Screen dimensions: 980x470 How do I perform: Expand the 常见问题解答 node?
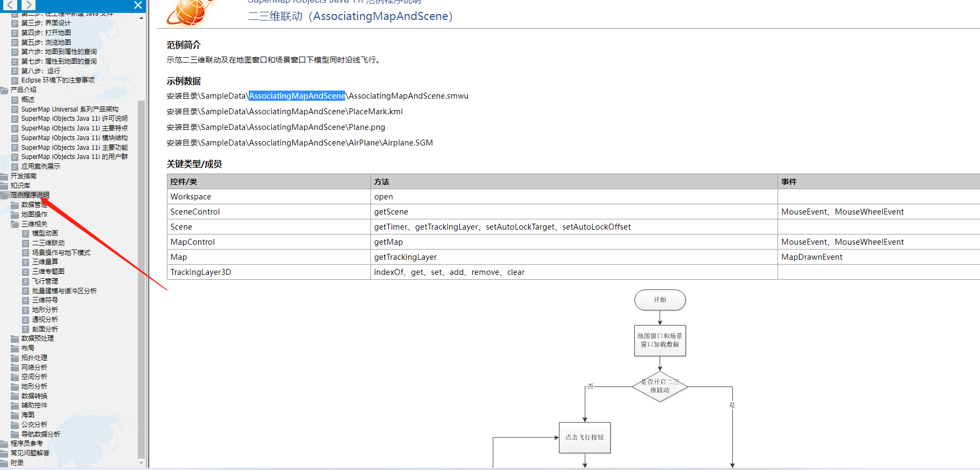pyautogui.click(x=4, y=453)
